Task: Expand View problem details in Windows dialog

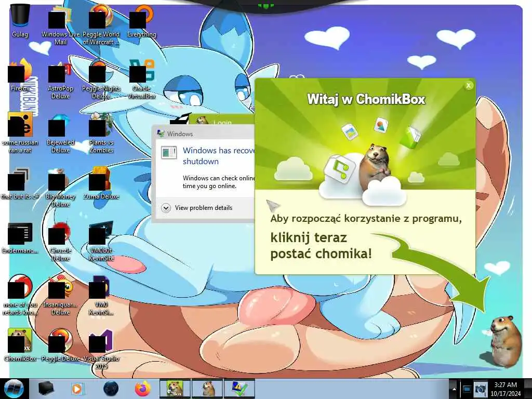Action: [197, 208]
